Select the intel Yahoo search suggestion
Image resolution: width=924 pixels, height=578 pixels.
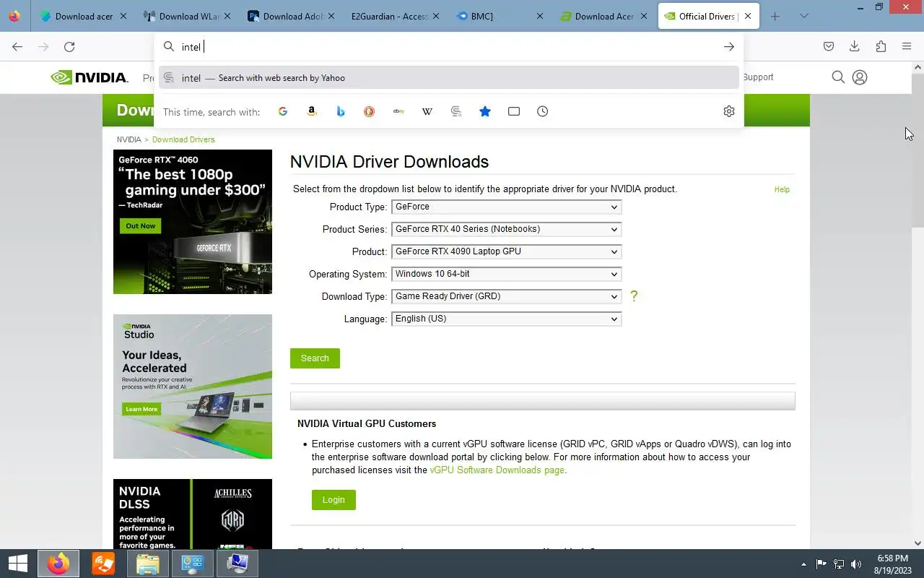tap(449, 78)
